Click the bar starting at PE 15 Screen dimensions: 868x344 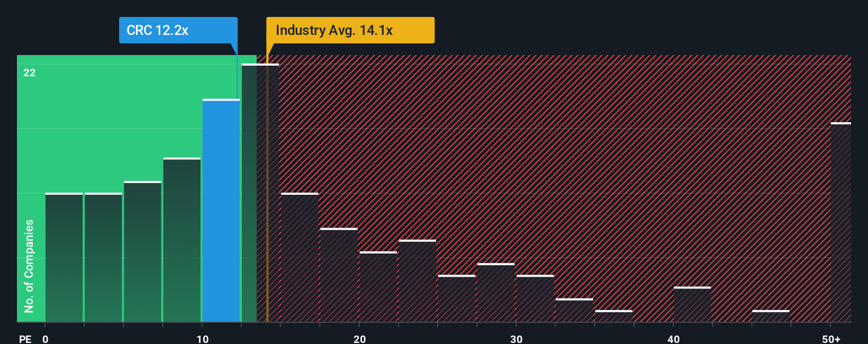click(x=300, y=258)
